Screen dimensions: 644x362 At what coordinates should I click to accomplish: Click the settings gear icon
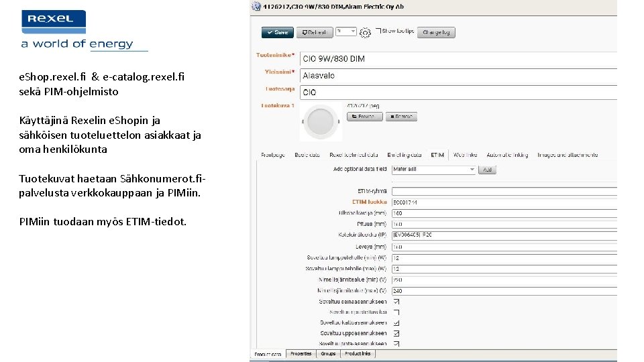pos(365,32)
